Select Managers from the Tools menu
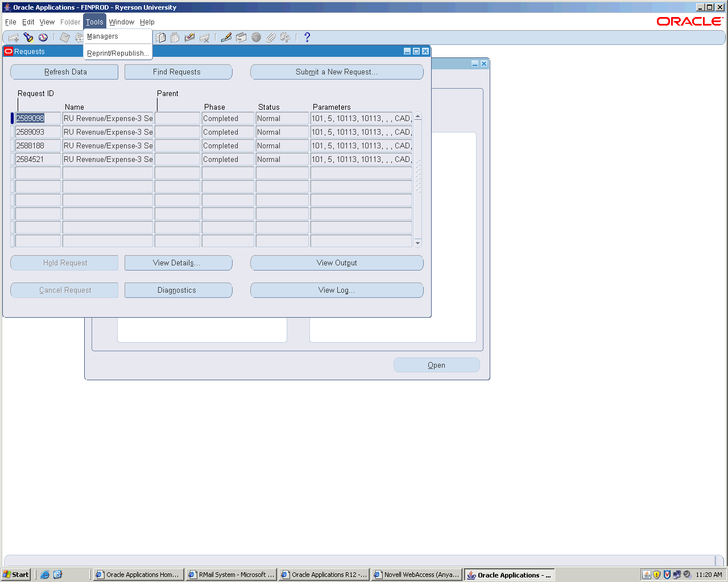 click(103, 36)
